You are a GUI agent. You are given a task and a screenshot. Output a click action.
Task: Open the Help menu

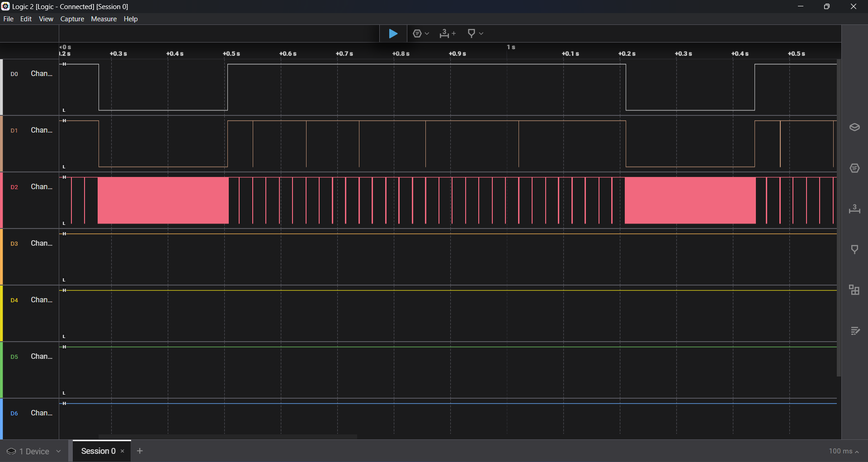coord(131,19)
